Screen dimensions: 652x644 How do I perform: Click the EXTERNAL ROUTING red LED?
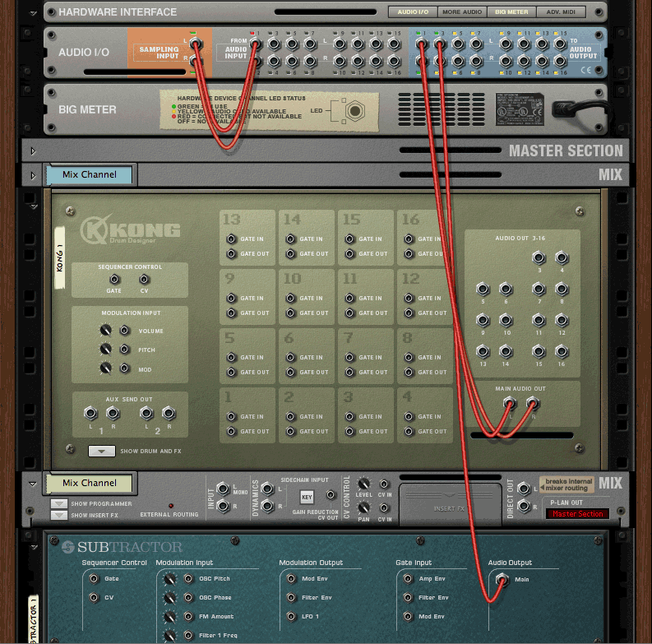coord(171,506)
